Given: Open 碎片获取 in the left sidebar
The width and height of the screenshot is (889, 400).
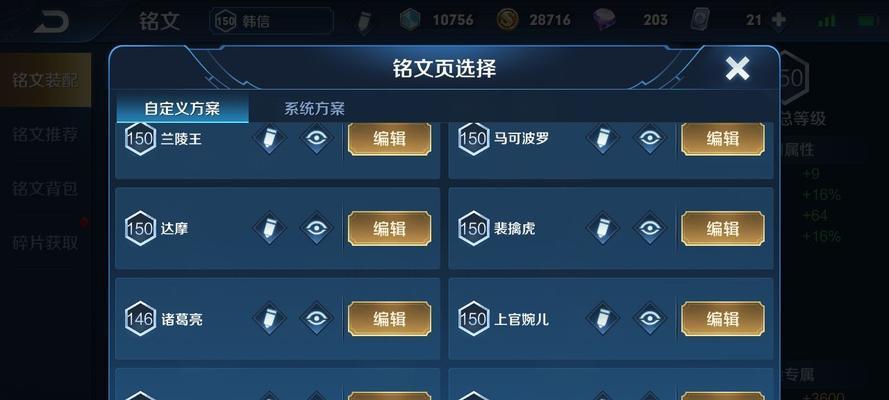Looking at the screenshot, I should [x=45, y=242].
